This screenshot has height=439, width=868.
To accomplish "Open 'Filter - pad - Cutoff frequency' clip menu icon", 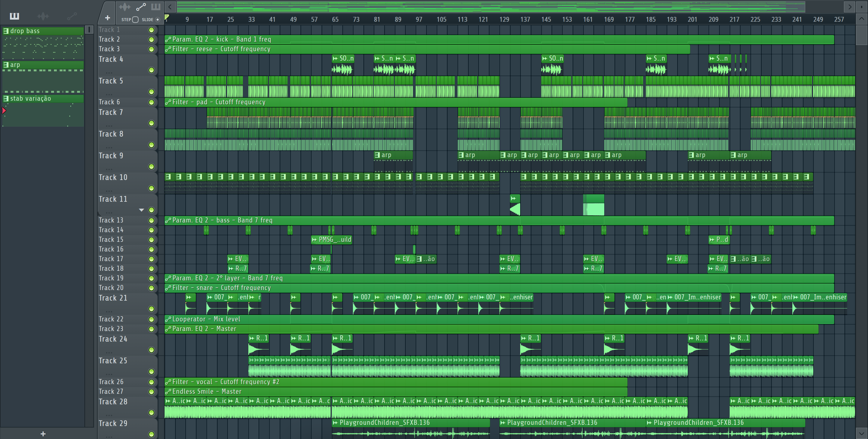I will pos(168,102).
